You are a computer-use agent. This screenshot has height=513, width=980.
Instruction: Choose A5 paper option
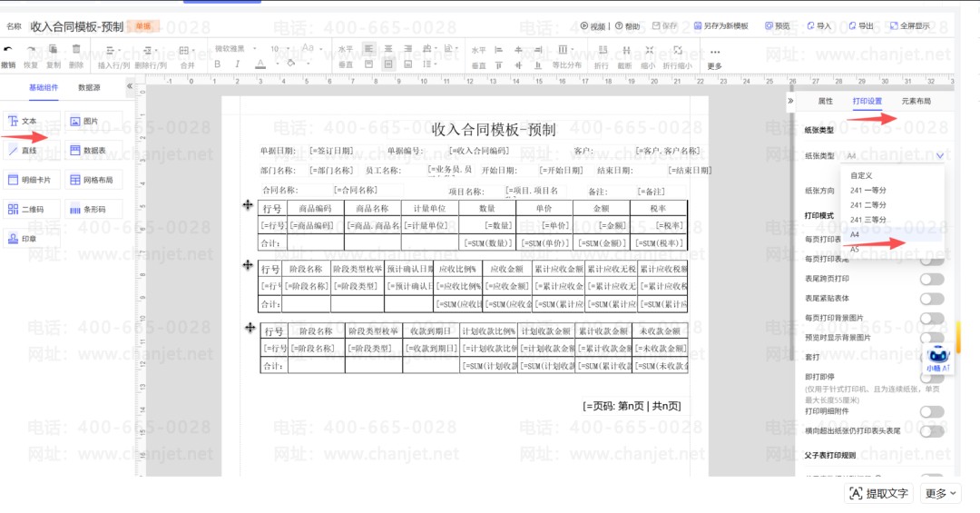click(x=892, y=249)
